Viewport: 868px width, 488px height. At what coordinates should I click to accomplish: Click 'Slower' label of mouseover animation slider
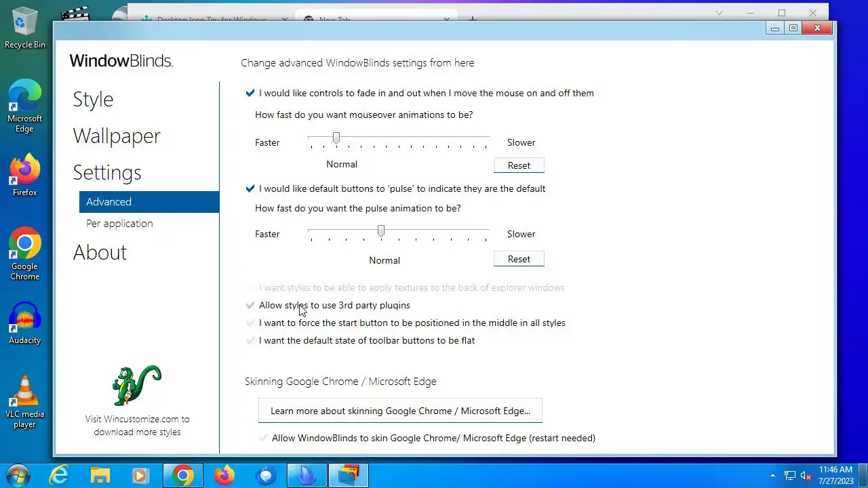pyautogui.click(x=521, y=142)
